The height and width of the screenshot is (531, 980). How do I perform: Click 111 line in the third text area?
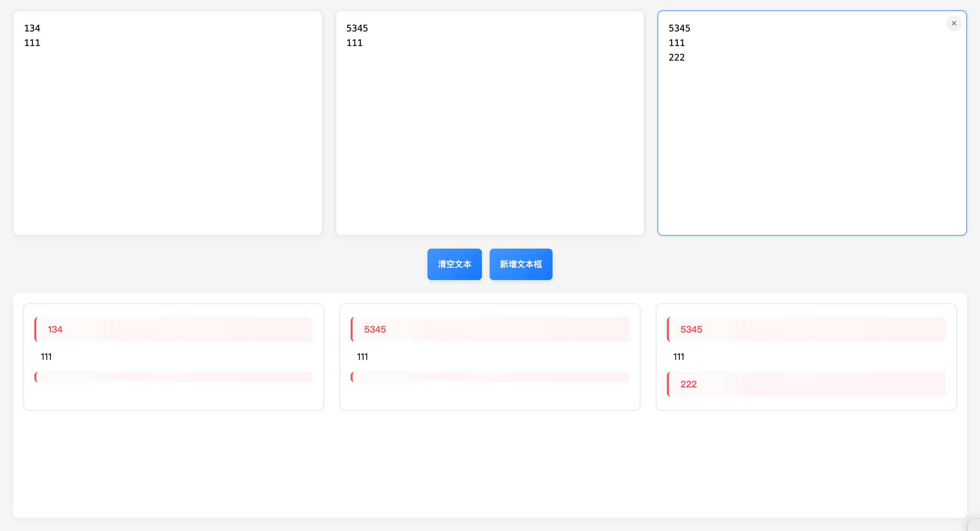point(676,43)
